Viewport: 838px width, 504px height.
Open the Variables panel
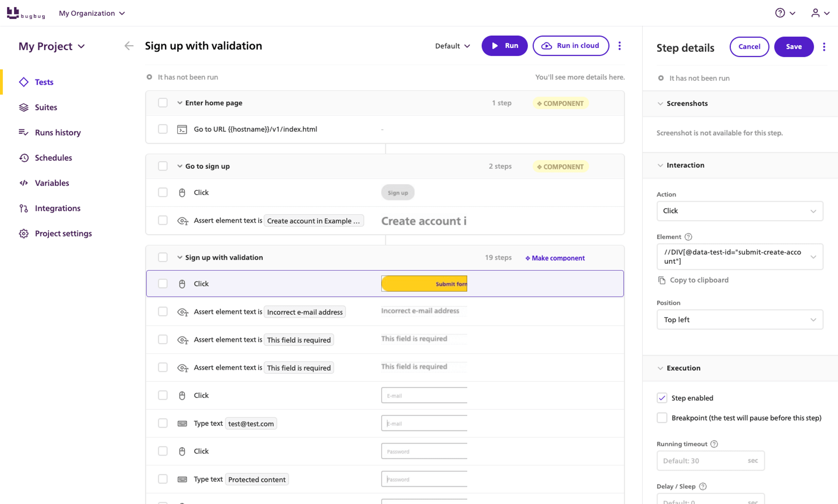pos(52,183)
